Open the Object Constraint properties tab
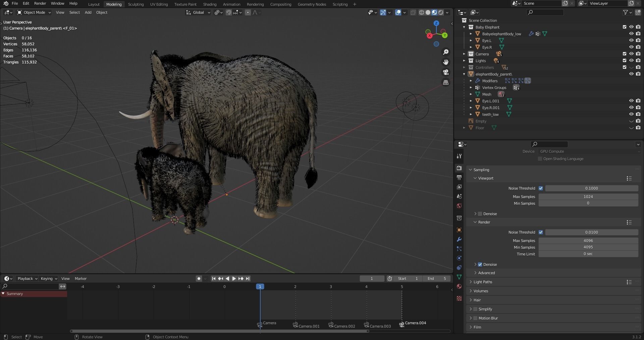Screen dimensions: 644x340 (459, 268)
